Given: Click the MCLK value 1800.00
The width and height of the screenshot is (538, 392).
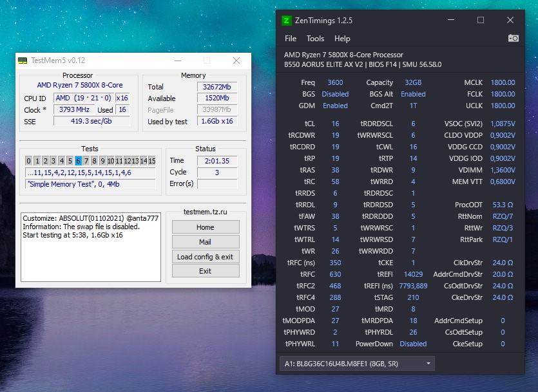Looking at the screenshot, I should [503, 82].
